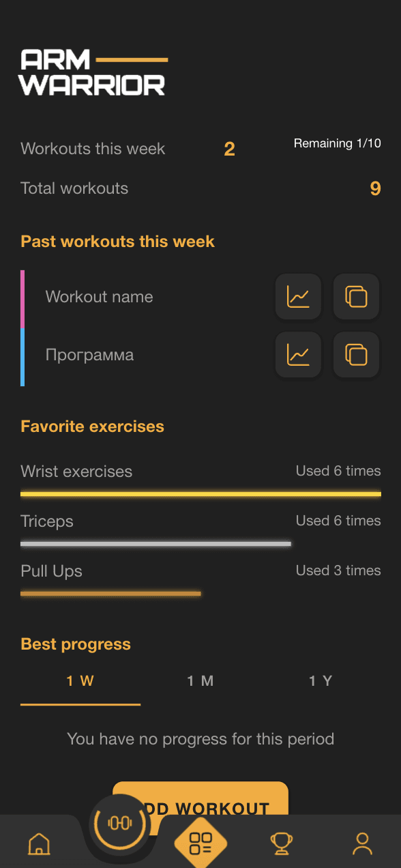Viewport: 401px width, 868px height.
Task: Tap the central dumbbell workout icon
Action: pos(120,824)
